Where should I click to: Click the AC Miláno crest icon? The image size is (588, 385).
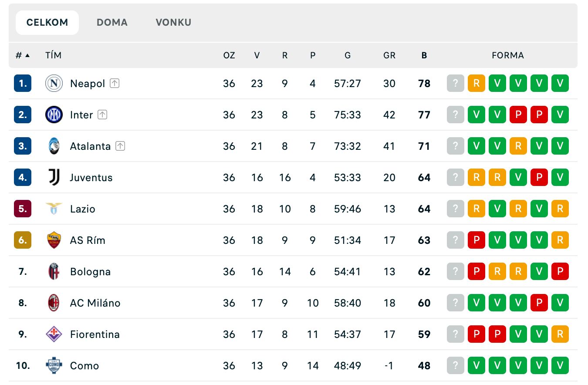(54, 303)
